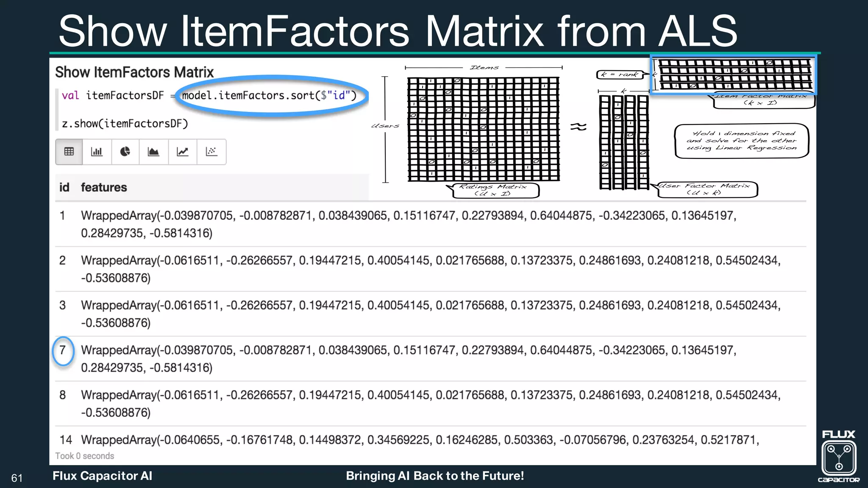This screenshot has width=868, height=488.
Task: Click the 'Flux Capacitor AI' footer text
Action: (103, 476)
